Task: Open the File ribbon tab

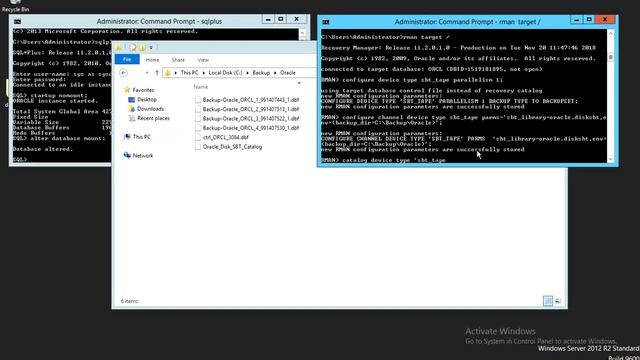Action: (127, 60)
